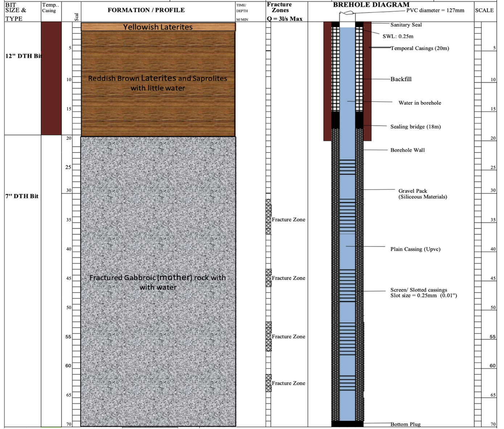The height and width of the screenshot is (429, 504).
Task: Select the 'SCALE' column header
Action: (484, 10)
